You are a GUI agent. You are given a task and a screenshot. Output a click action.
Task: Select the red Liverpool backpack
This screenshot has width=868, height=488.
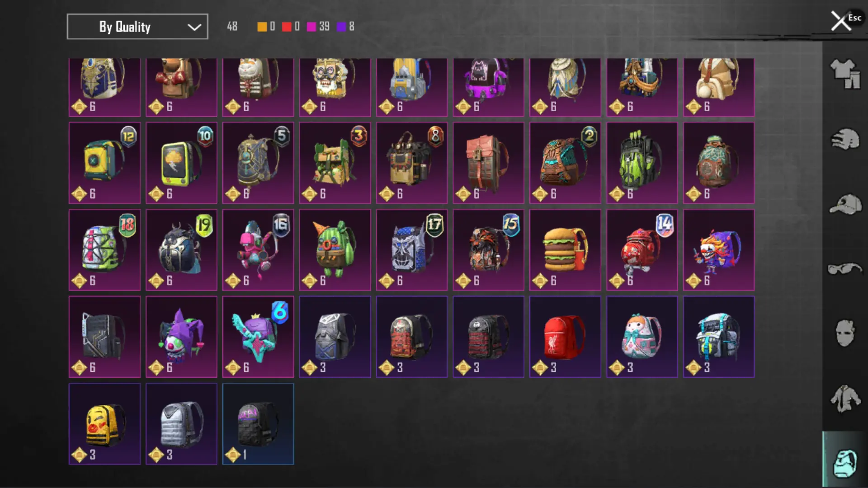[x=565, y=337]
